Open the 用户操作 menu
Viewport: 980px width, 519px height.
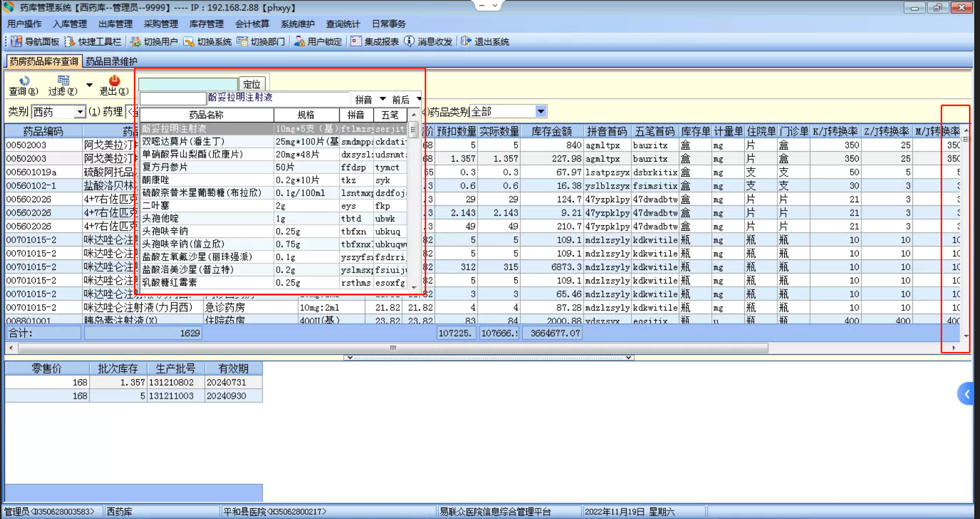[x=24, y=24]
